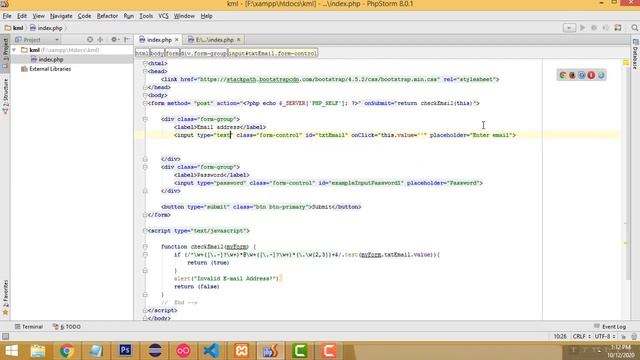Image resolution: width=640 pixels, height=360 pixels.
Task: Toggle the Database side tool tab
Action: click(635, 54)
